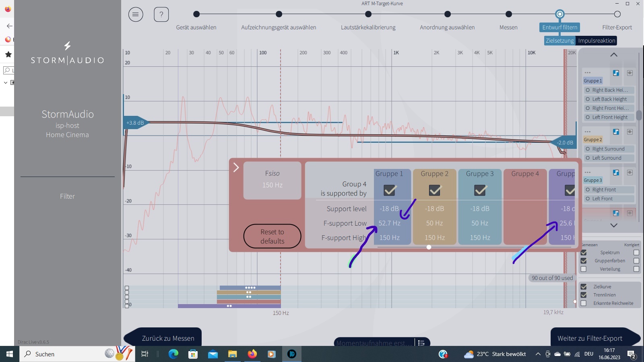Open File Explorer from taskbar
The image size is (644, 362).
(x=232, y=354)
